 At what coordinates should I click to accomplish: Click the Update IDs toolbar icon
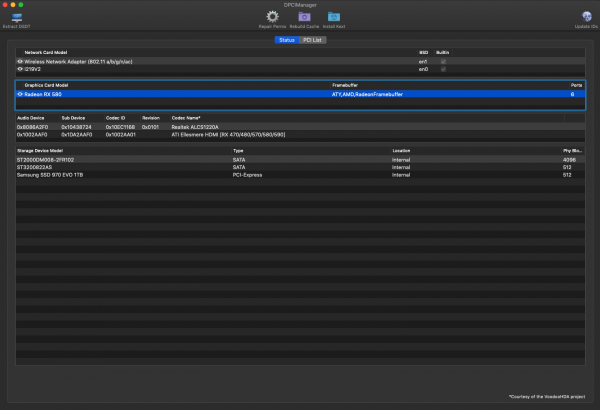(x=585, y=16)
